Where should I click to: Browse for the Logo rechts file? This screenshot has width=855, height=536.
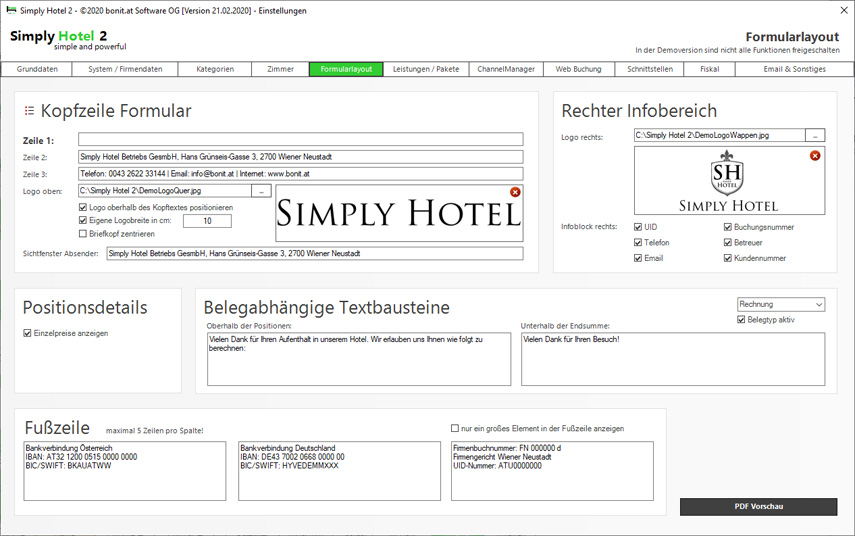[816, 135]
